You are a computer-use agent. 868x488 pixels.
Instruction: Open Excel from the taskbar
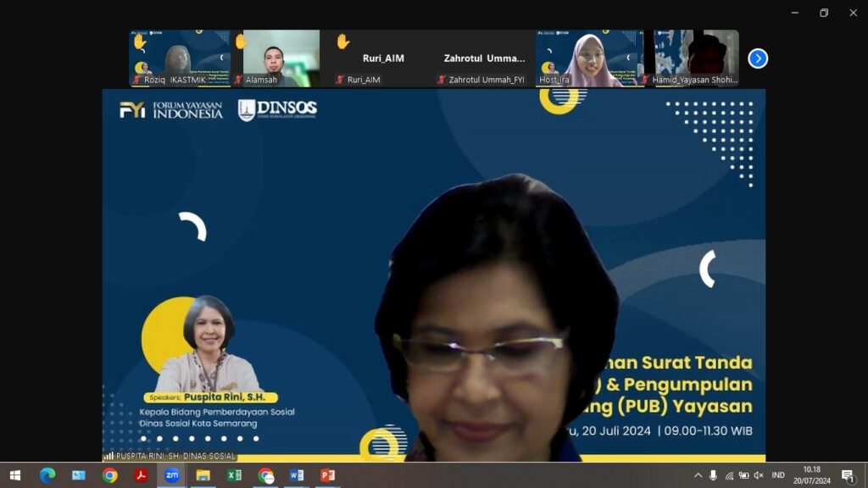pos(234,475)
